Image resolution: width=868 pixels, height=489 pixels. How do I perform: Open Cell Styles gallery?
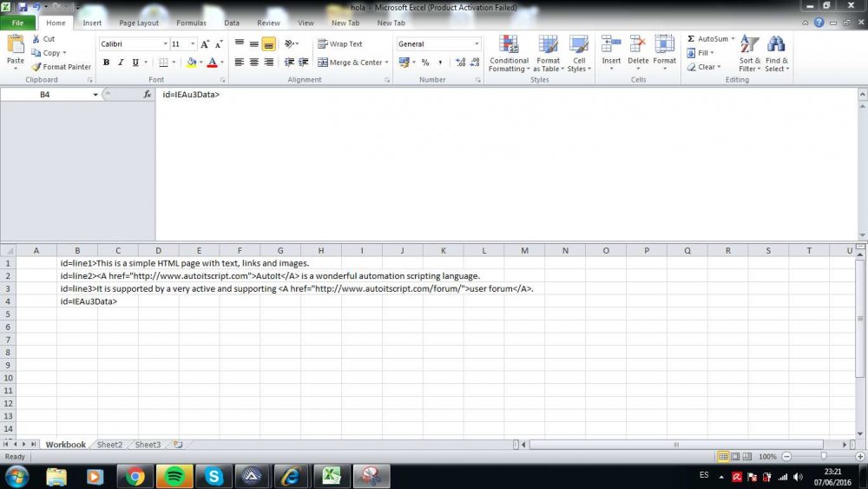pyautogui.click(x=579, y=54)
